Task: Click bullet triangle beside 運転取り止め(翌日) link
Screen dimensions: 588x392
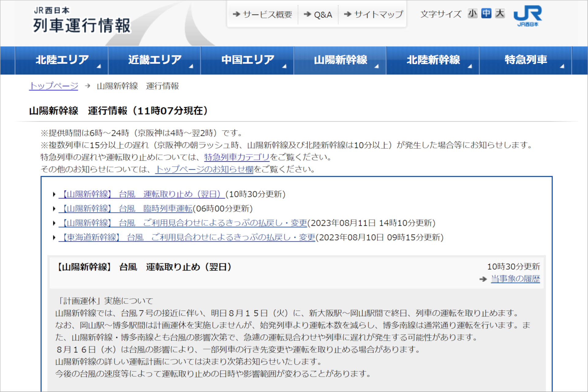Action: pos(54,194)
